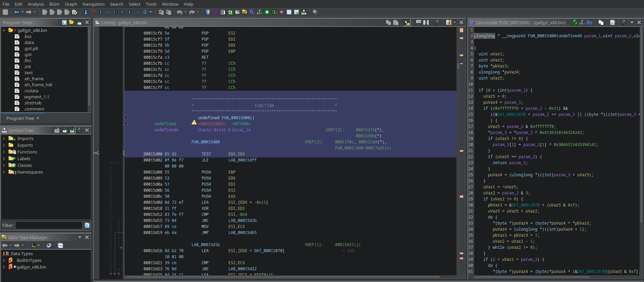Open the Symbol Tree toolbar icon

pos(304,12)
